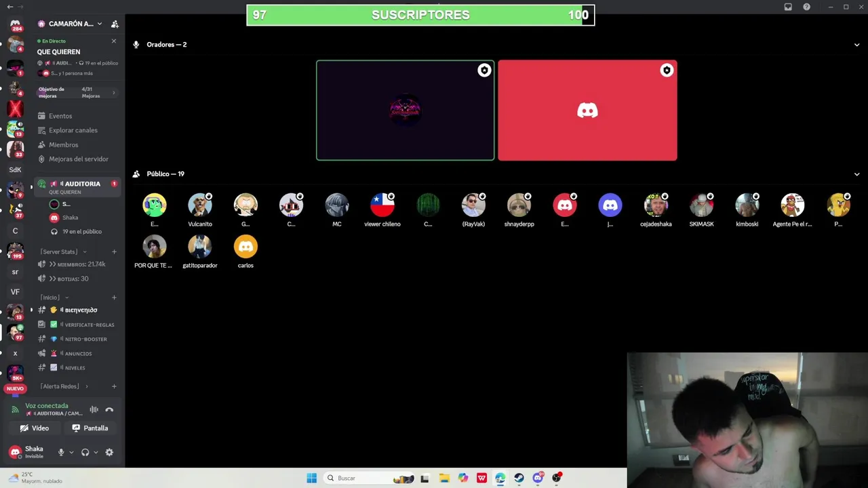Click the red X logo server icon

(x=15, y=108)
